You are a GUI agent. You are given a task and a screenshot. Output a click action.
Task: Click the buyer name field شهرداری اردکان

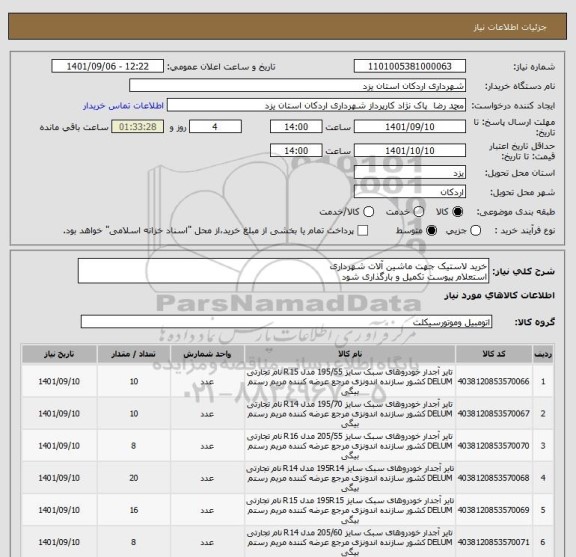coord(297,86)
